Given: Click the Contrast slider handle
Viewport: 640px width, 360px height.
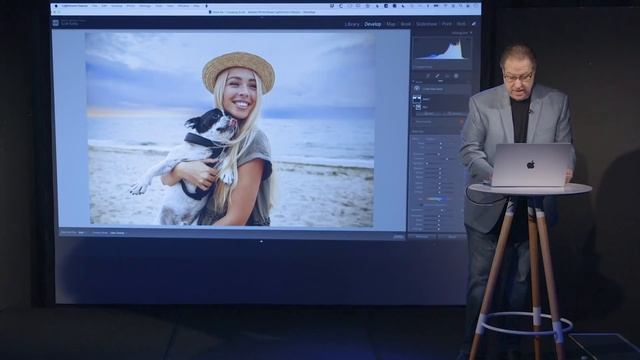Looking at the screenshot, I should coord(447,159).
